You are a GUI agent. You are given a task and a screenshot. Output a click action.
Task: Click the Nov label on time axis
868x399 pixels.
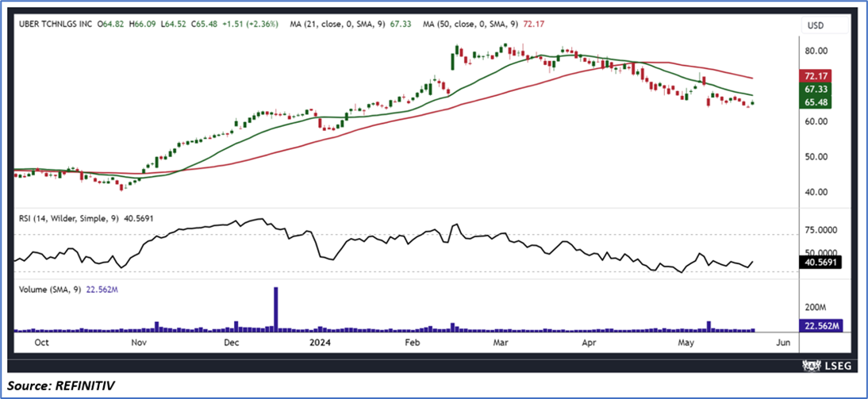click(x=138, y=343)
